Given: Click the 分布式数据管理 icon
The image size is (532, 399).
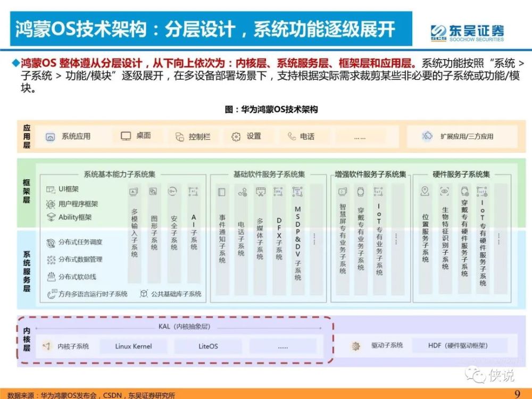Looking at the screenshot, I should click(x=51, y=260).
